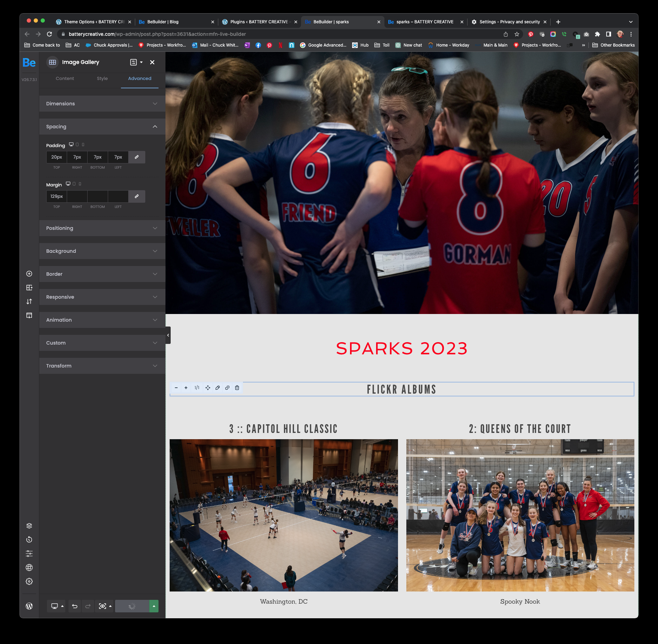Expand the Background section
This screenshot has width=658, height=644.
pyautogui.click(x=102, y=251)
